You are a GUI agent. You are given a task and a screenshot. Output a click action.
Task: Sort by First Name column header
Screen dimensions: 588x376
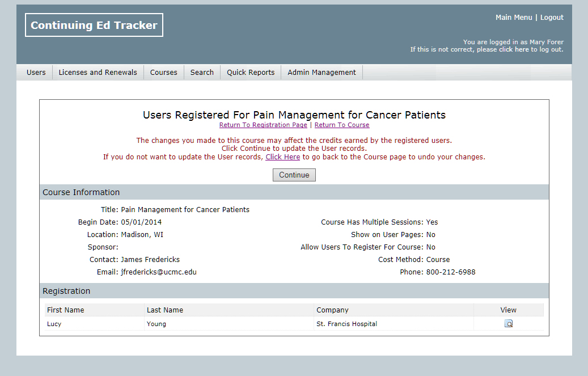coord(66,310)
